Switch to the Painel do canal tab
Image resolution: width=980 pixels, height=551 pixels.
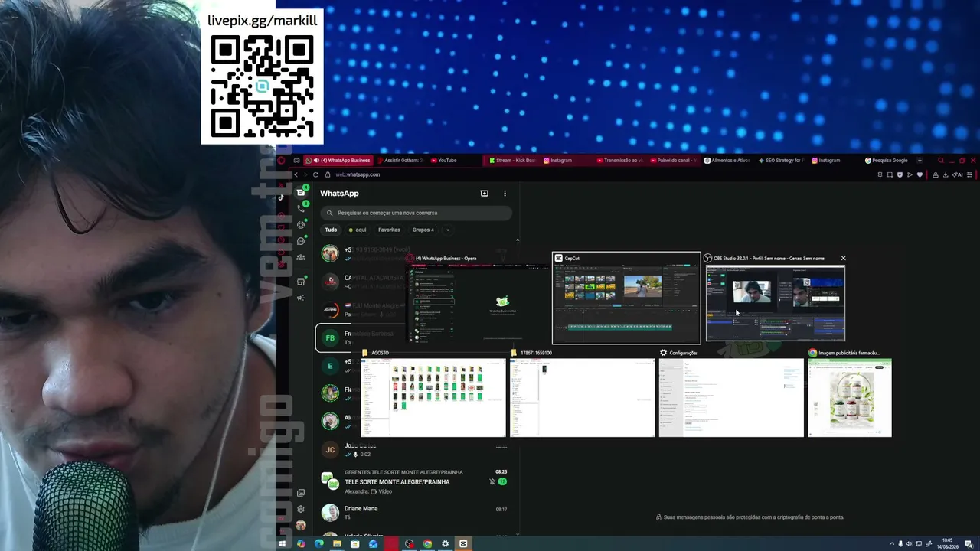(674, 161)
